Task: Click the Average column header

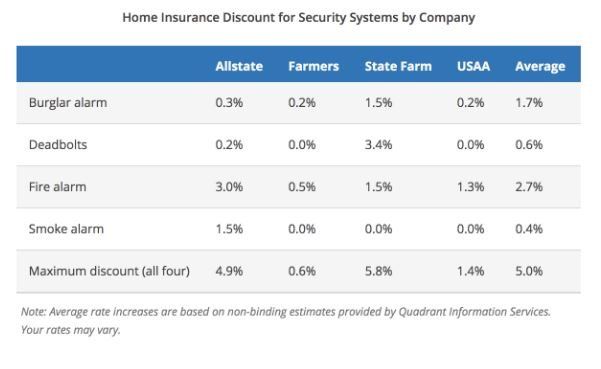Action: [540, 67]
